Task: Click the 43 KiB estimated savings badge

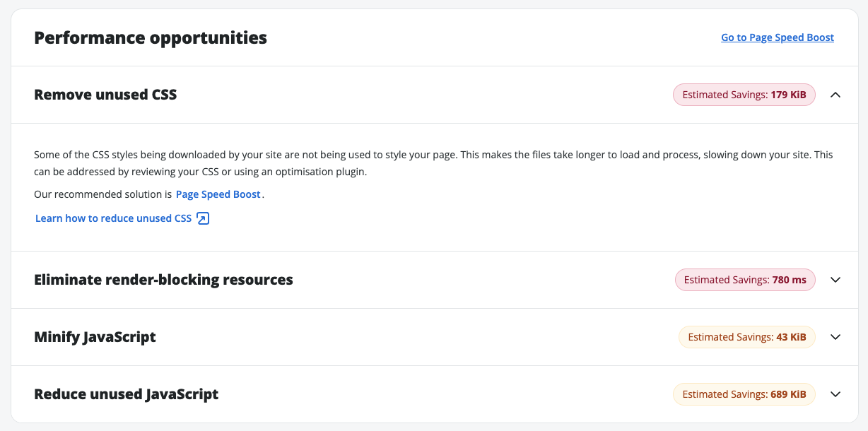Action: 746,337
